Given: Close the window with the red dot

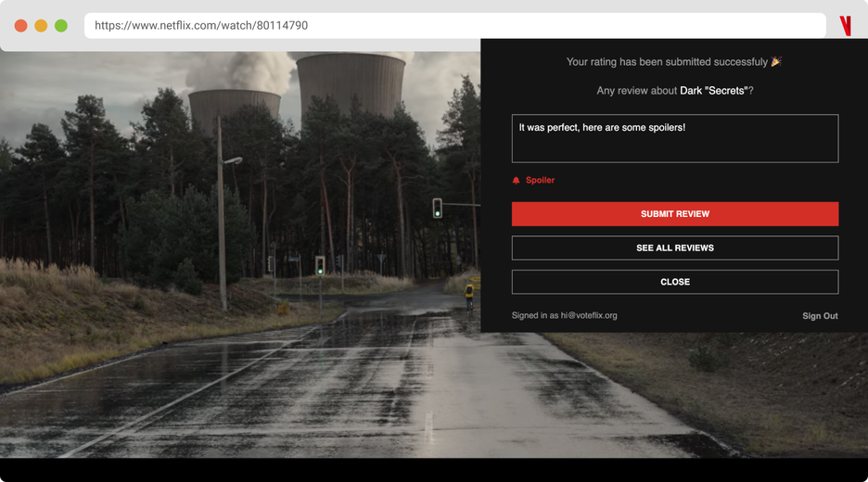Looking at the screenshot, I should [21, 25].
